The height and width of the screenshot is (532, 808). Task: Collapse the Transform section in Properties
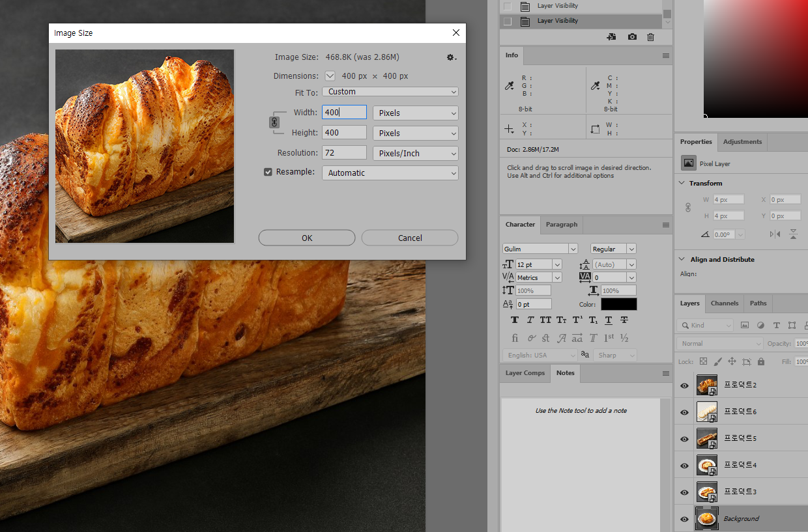[x=682, y=184]
